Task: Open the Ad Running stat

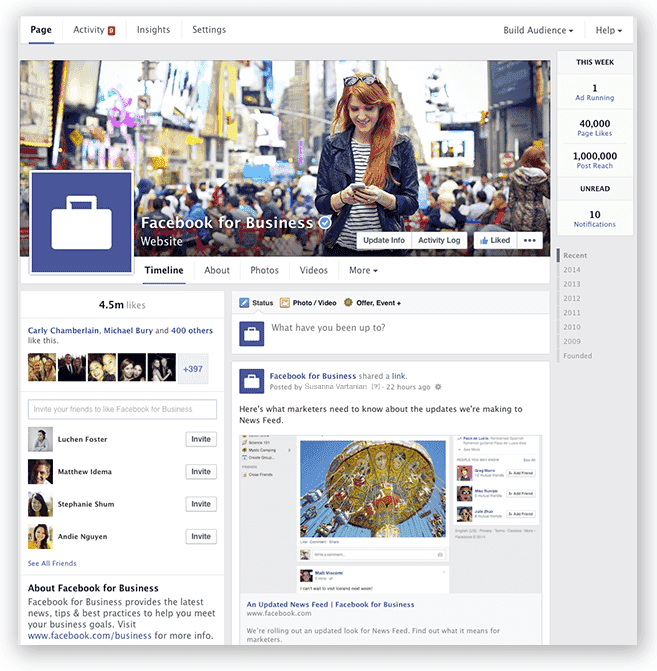Action: click(595, 92)
